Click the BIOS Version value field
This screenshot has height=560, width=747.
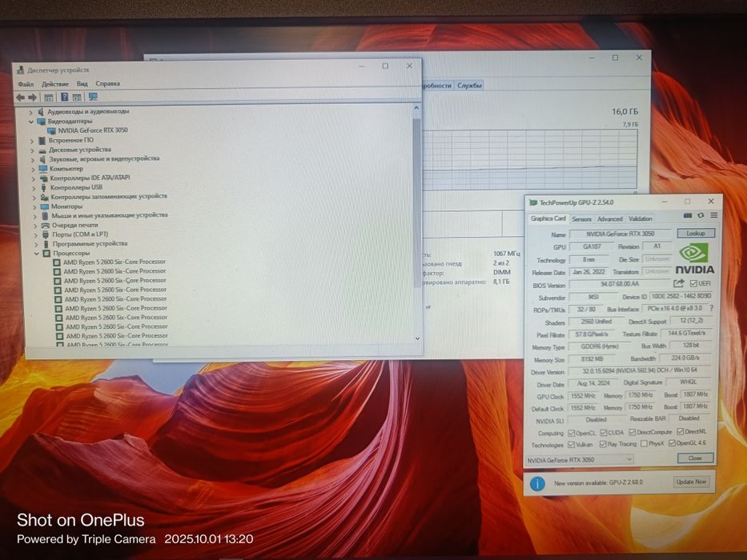pyautogui.click(x=619, y=284)
